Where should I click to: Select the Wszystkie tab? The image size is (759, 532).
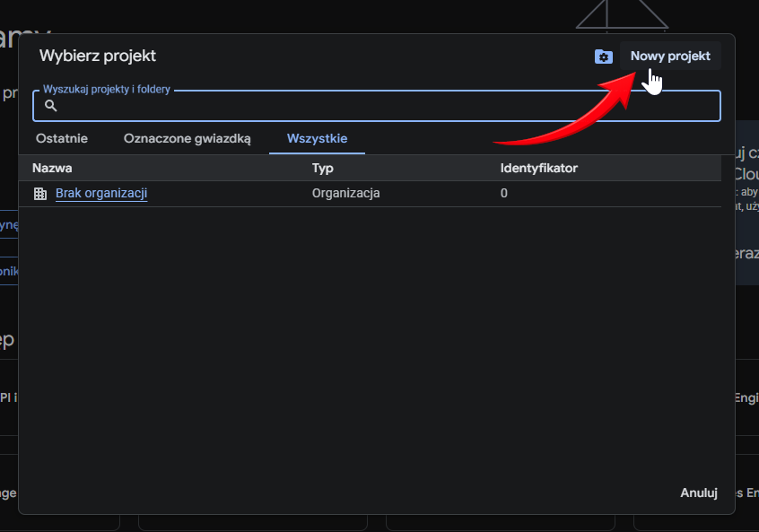317,138
